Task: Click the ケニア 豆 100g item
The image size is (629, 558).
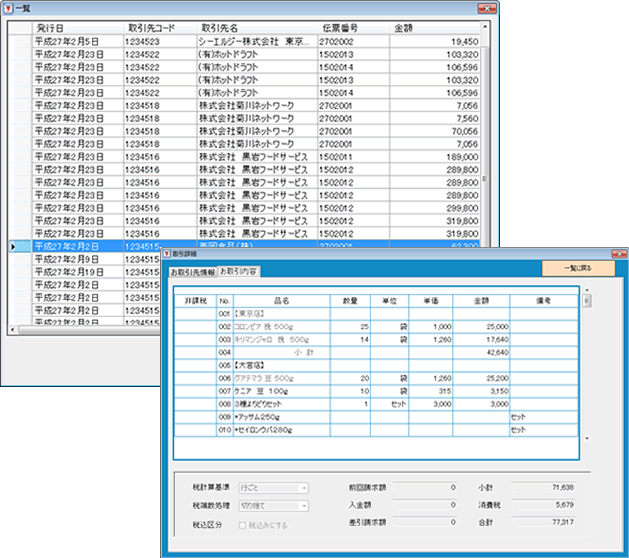Action: [x=282, y=391]
